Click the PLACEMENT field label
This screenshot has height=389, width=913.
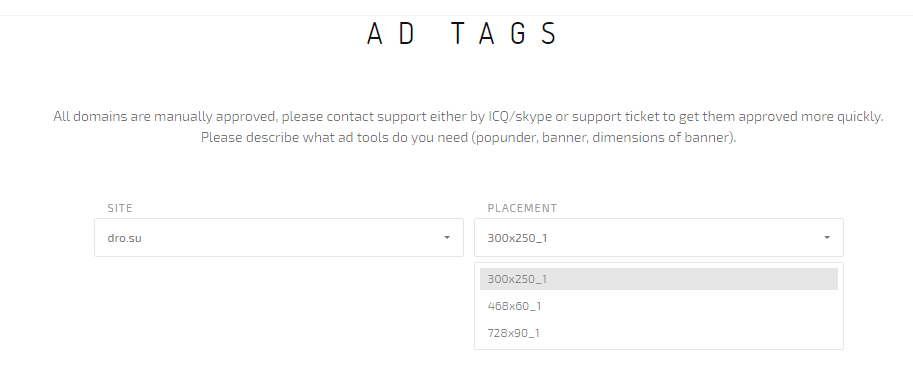coord(522,208)
